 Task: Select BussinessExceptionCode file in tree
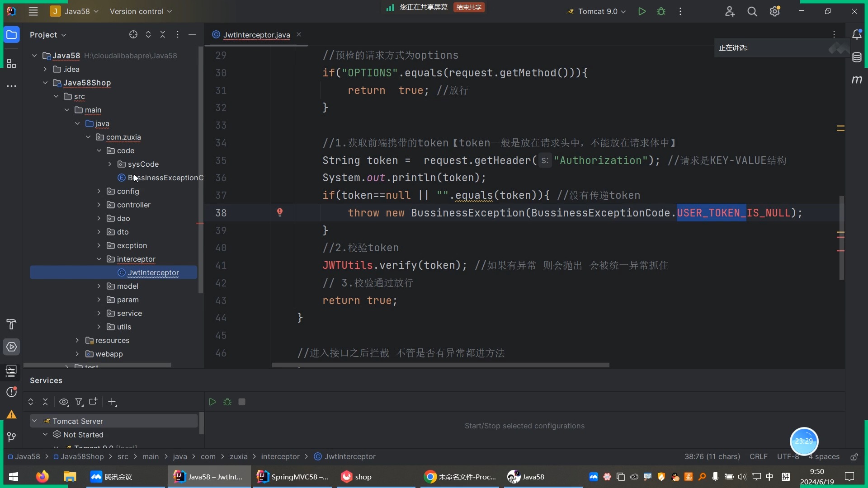pos(160,178)
